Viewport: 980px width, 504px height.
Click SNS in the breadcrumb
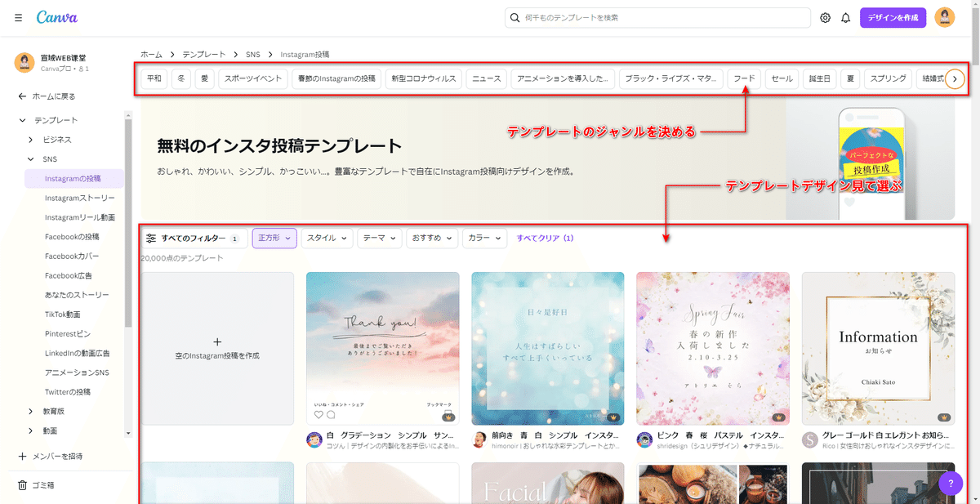pos(253,54)
